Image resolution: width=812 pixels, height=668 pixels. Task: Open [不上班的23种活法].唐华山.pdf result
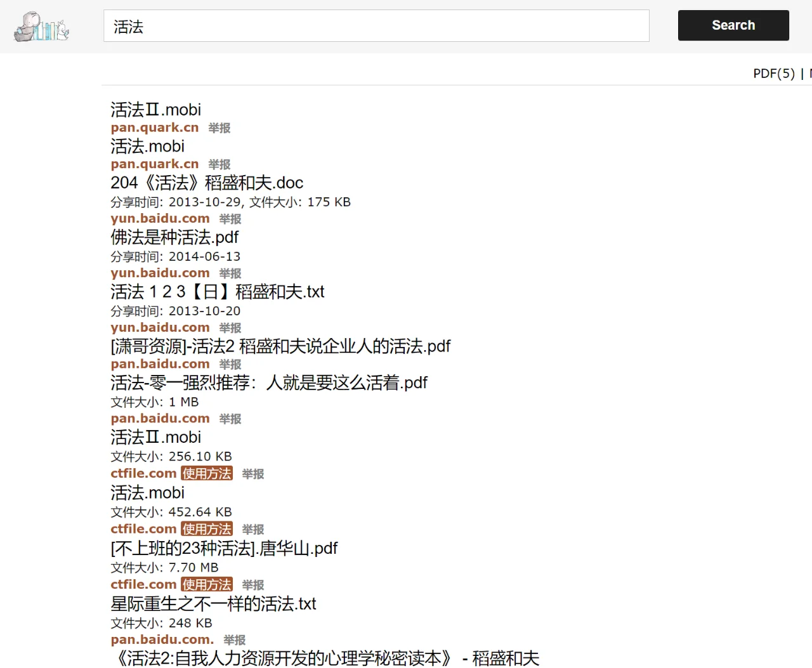pyautogui.click(x=224, y=548)
